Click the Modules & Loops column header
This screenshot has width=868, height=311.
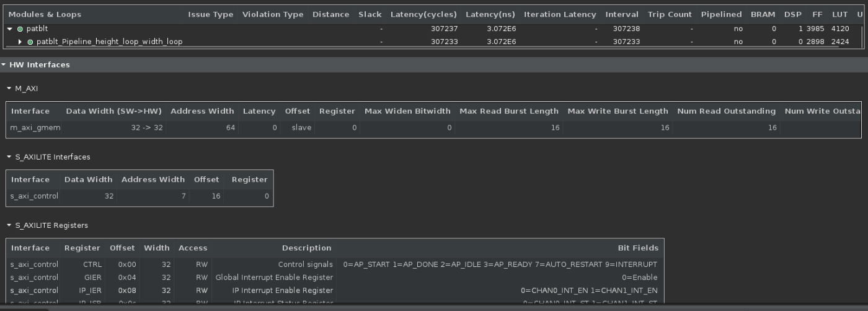pos(45,14)
